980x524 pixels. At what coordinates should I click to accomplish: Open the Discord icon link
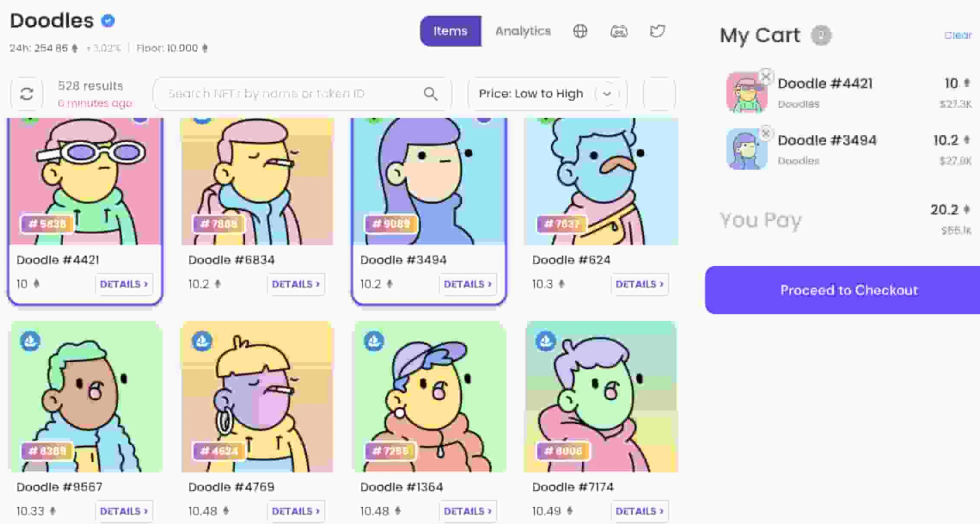[619, 31]
